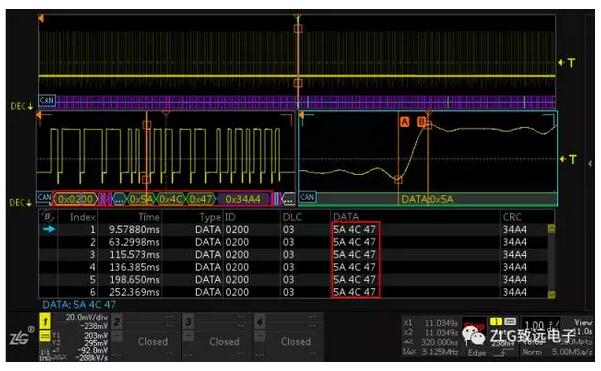Click the CAN decode label on upper bus
The image size is (601, 371).
47,101
